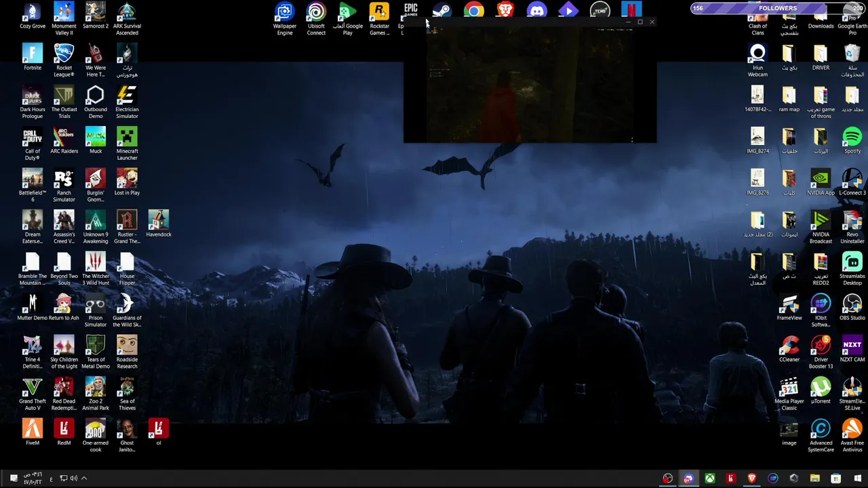Open the DRIVER folder on desktop
Screen dimensions: 868x488
click(821, 57)
